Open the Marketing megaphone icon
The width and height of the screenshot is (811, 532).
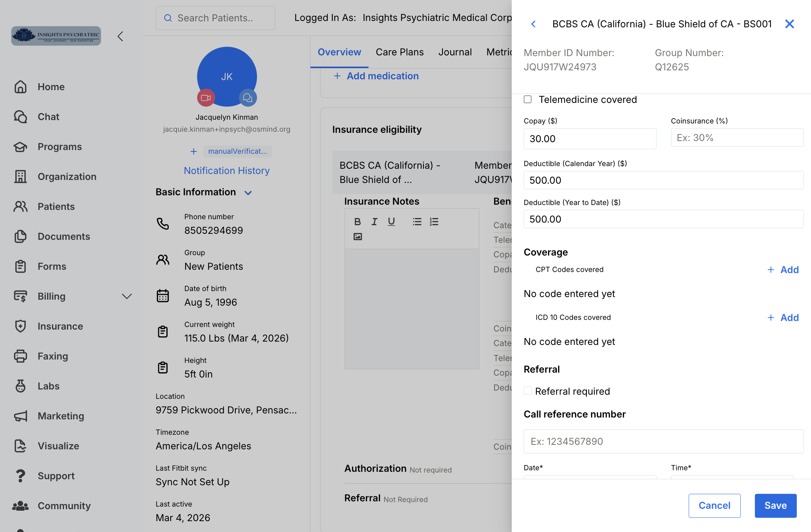coord(21,416)
